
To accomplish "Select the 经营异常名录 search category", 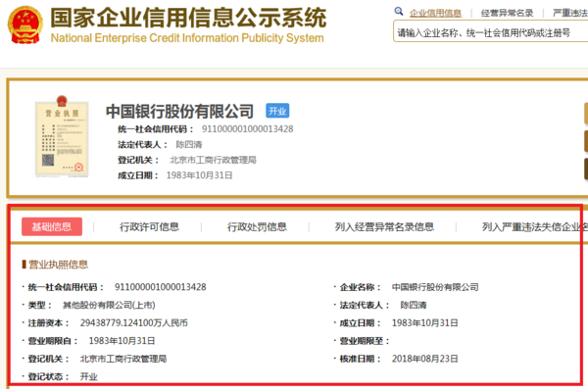I will click(x=507, y=13).
